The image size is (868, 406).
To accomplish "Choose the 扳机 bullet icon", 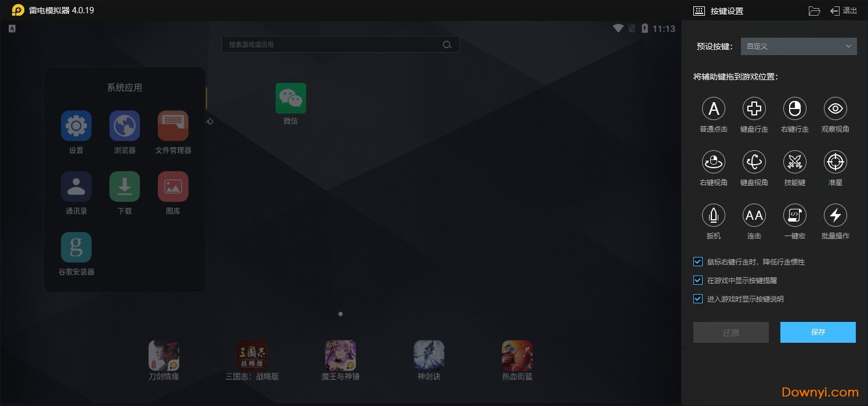I will pyautogui.click(x=713, y=216).
